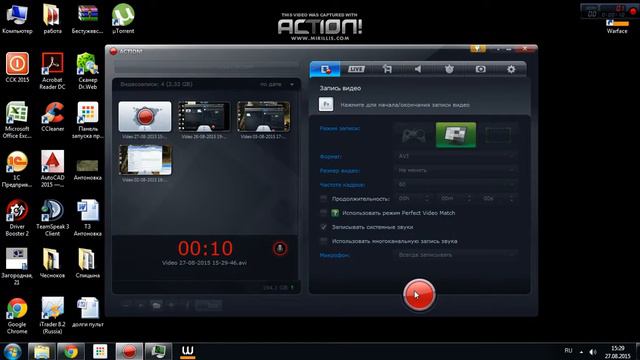640x360 pixels.
Task: Select the Video 03-08-2015 thumbnail
Action: tap(264, 117)
